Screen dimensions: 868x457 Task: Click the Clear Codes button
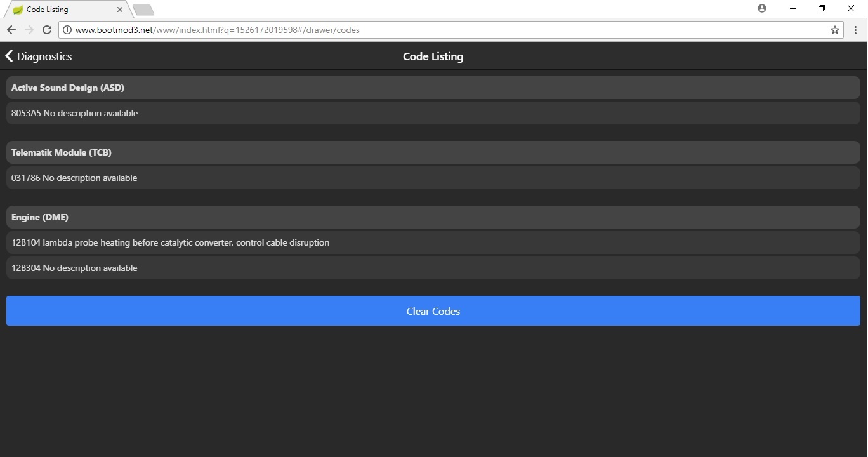click(x=433, y=311)
